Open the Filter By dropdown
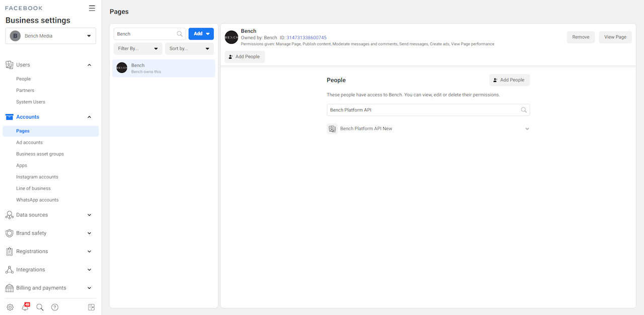Image resolution: width=644 pixels, height=315 pixels. (x=138, y=49)
